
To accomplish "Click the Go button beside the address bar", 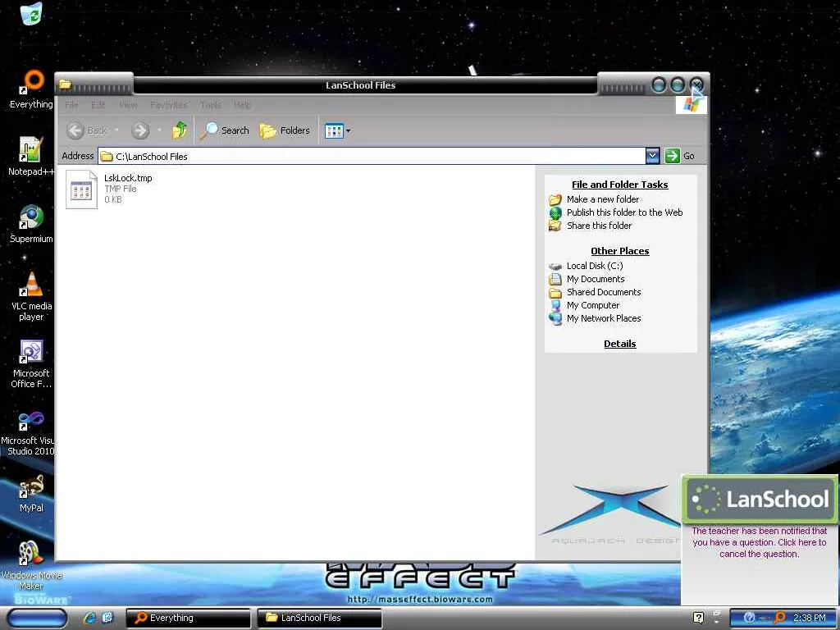I will click(x=680, y=156).
